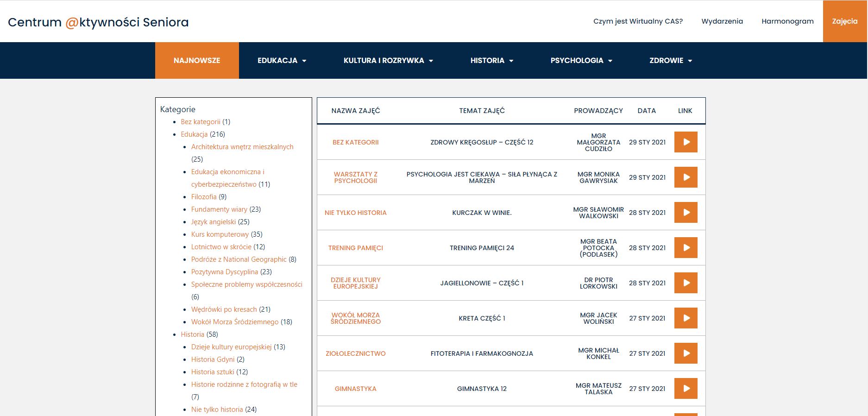Play the Trening pamięci 24 class
This screenshot has height=416, width=868.
pyautogui.click(x=686, y=248)
